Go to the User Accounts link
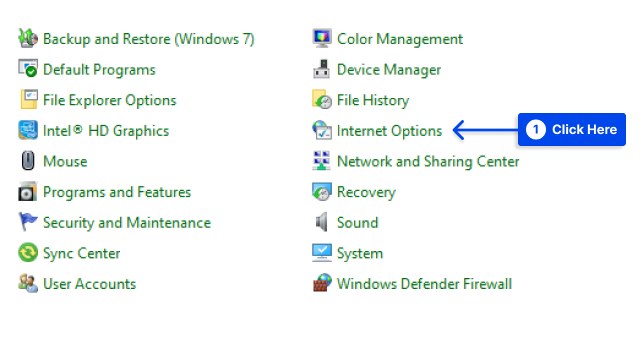Screen dimensions: 643x360 click(89, 284)
